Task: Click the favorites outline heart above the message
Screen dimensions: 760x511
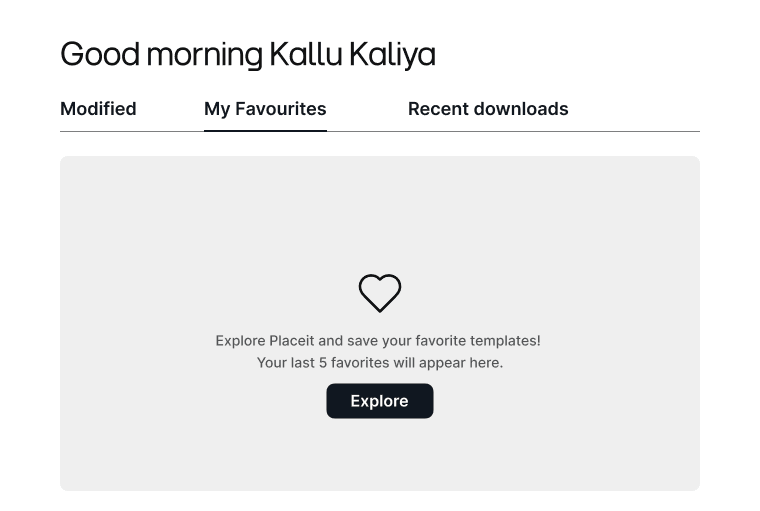Action: tap(380, 293)
